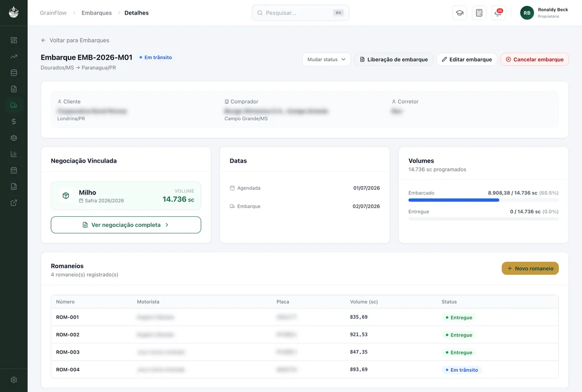Focus the Pesquisar search field
The image size is (582, 392).
tap(300, 13)
